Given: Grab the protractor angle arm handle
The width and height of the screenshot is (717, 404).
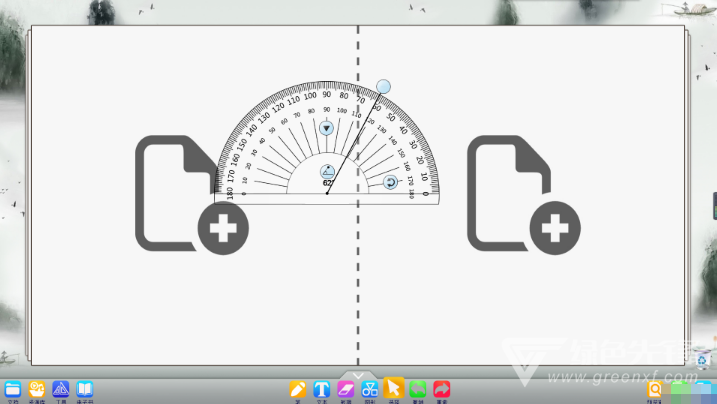Looking at the screenshot, I should click(x=383, y=86).
